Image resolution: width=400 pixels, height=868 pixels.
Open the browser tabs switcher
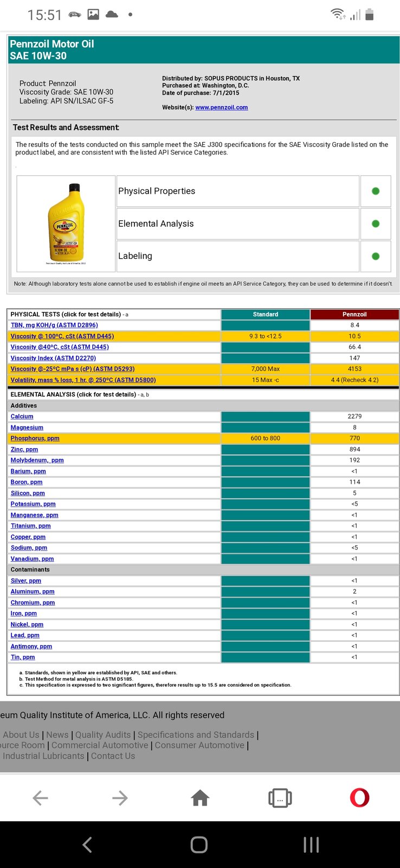point(280,798)
